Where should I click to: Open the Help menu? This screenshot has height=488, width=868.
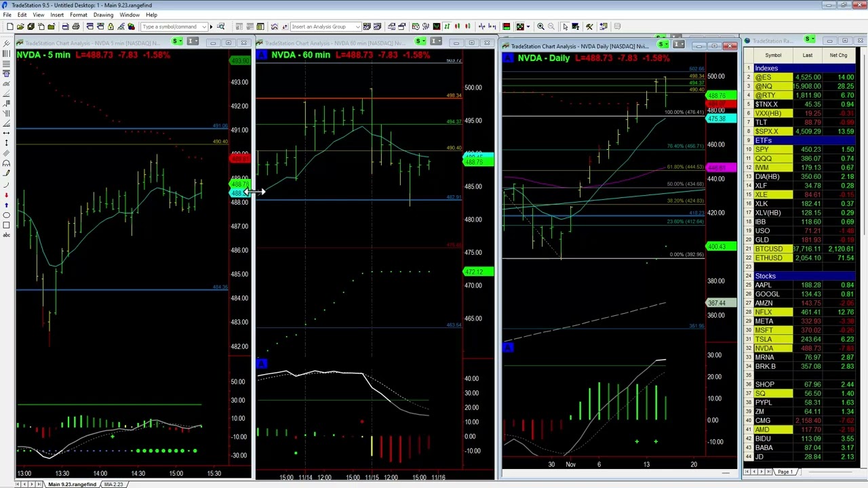151,15
